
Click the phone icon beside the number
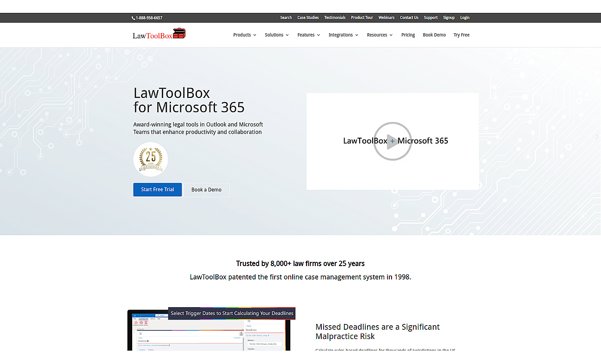[x=133, y=18]
